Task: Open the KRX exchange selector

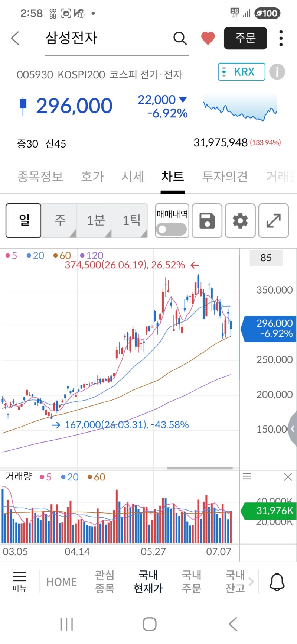Action: [241, 72]
